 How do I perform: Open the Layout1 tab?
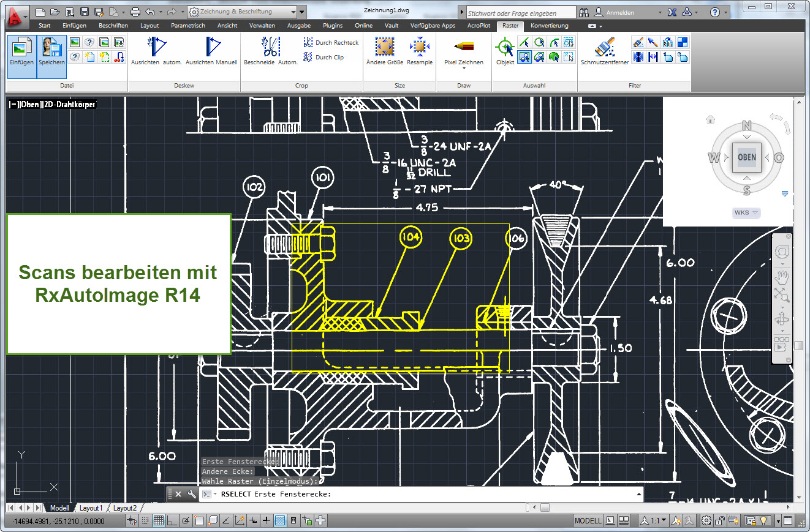[x=91, y=508]
